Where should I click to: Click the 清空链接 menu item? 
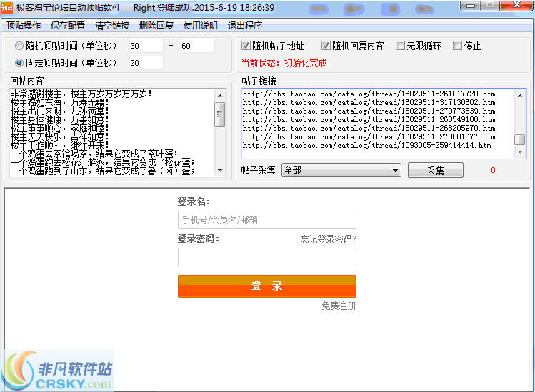coord(112,26)
